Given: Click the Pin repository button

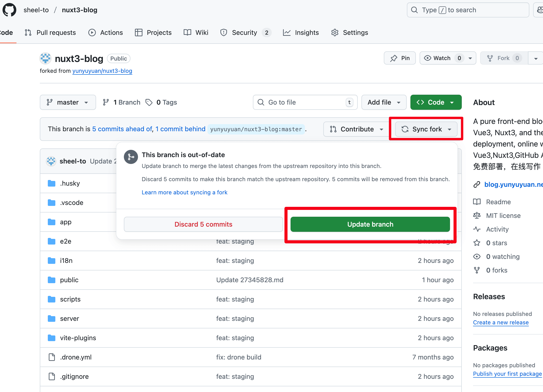Looking at the screenshot, I should (x=400, y=58).
